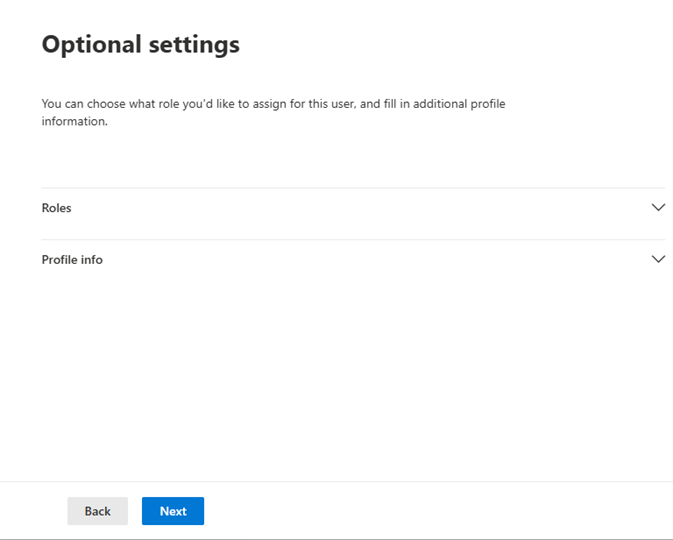Toggle the Profile info panel open
The height and width of the screenshot is (540, 673).
[353, 260]
